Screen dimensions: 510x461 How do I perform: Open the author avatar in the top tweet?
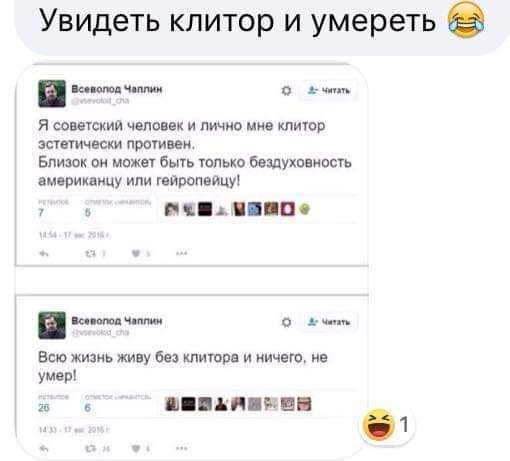coord(52,94)
